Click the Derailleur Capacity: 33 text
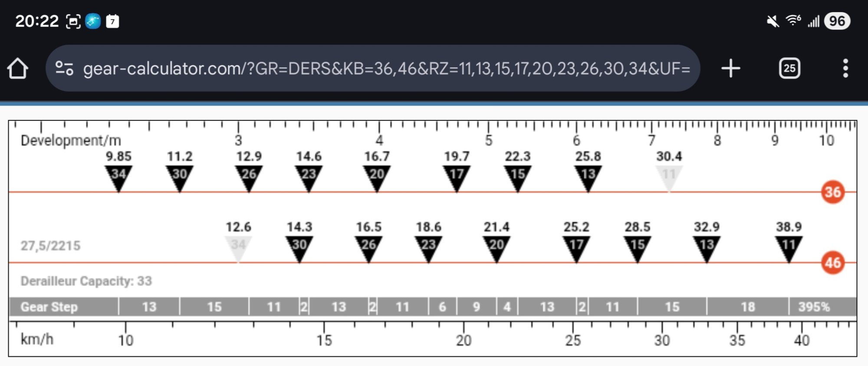This screenshot has height=366, width=868. pos(86,281)
